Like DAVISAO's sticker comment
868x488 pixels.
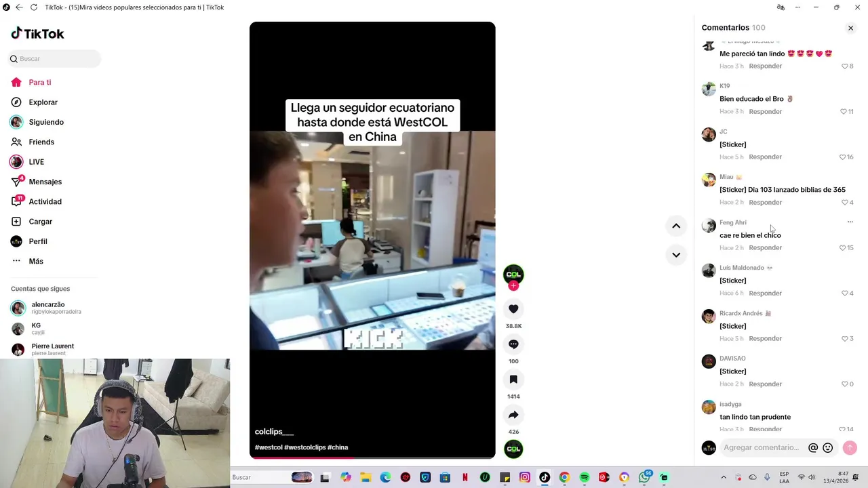pyautogui.click(x=845, y=384)
